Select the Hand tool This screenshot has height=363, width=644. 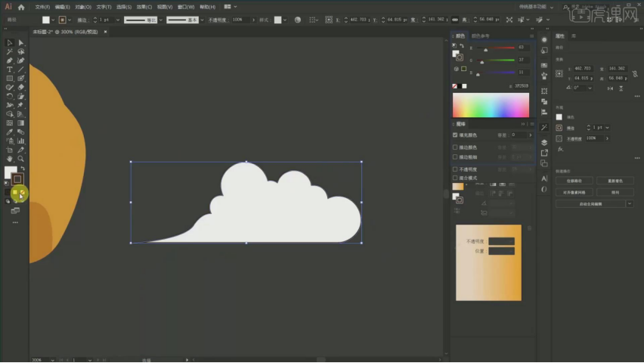pyautogui.click(x=10, y=159)
